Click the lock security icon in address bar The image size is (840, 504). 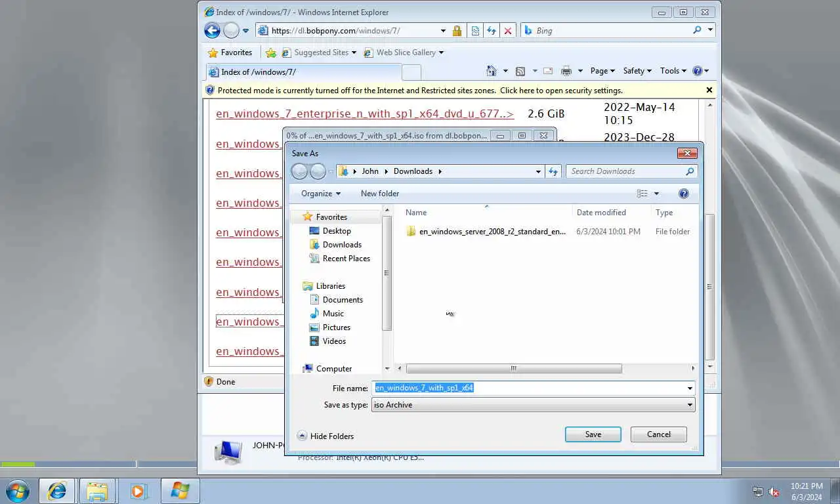[x=457, y=31]
